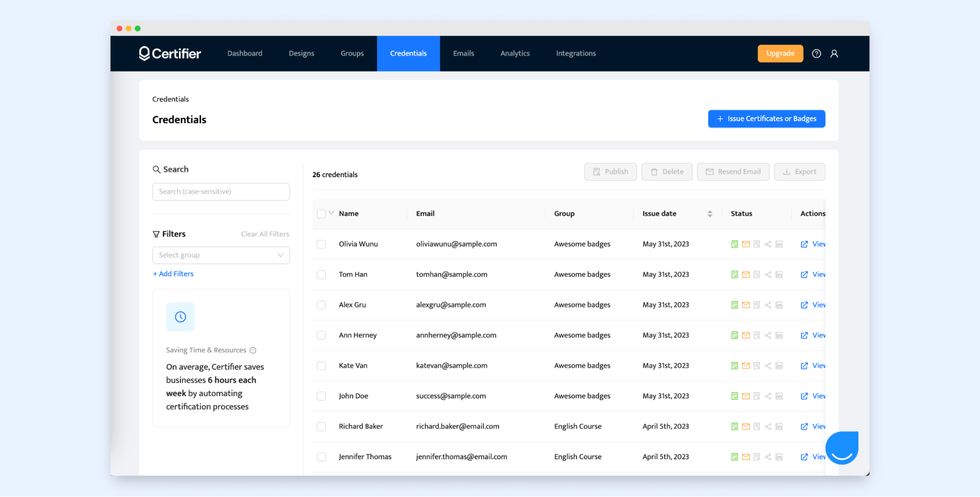Viewport: 980px width, 497px height.
Task: Tick the checkbox next to Kate Van
Action: pos(321,366)
